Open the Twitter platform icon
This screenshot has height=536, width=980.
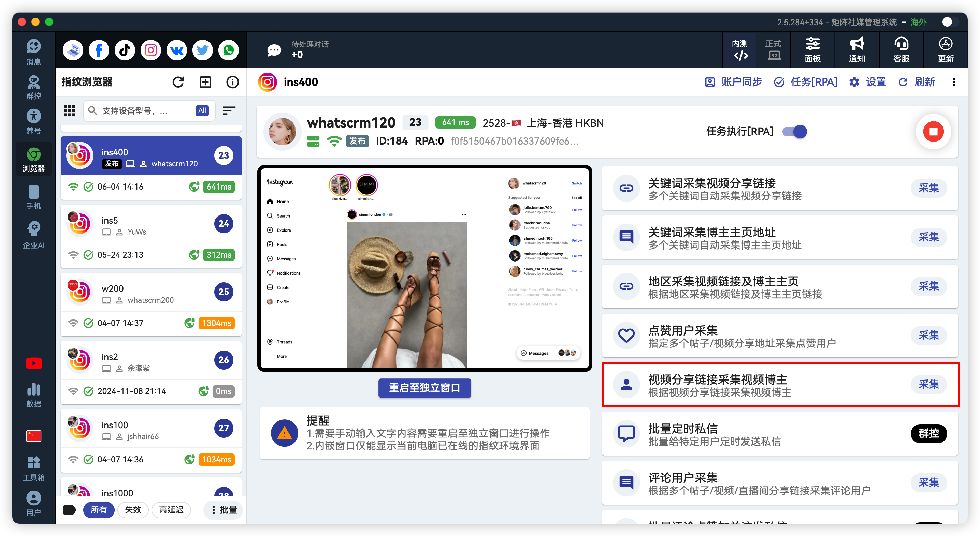(x=202, y=50)
